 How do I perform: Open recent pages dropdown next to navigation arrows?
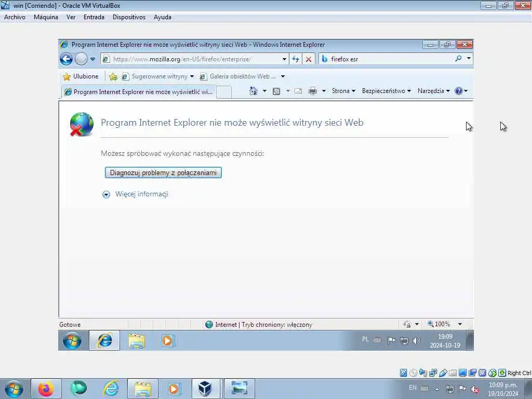92,59
